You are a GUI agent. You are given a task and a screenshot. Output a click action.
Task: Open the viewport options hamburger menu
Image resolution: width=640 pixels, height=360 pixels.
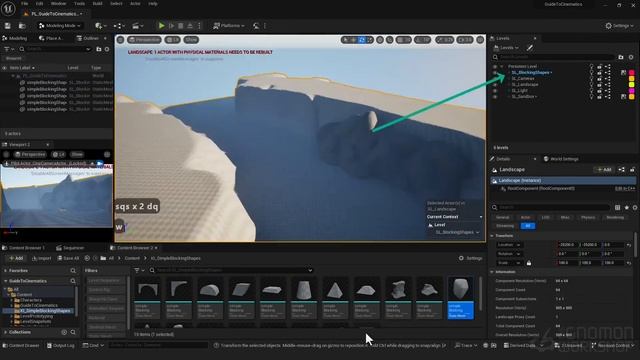120,40
